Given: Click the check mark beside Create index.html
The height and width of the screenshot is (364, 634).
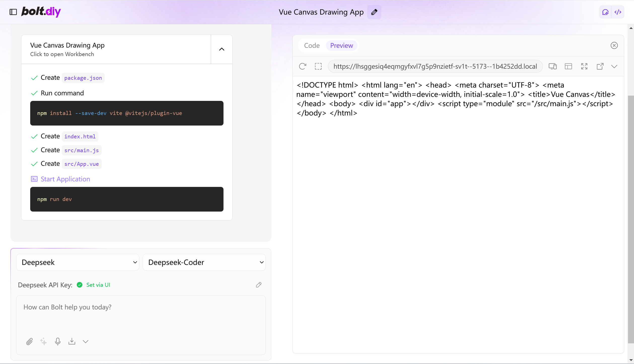Looking at the screenshot, I should tap(34, 137).
